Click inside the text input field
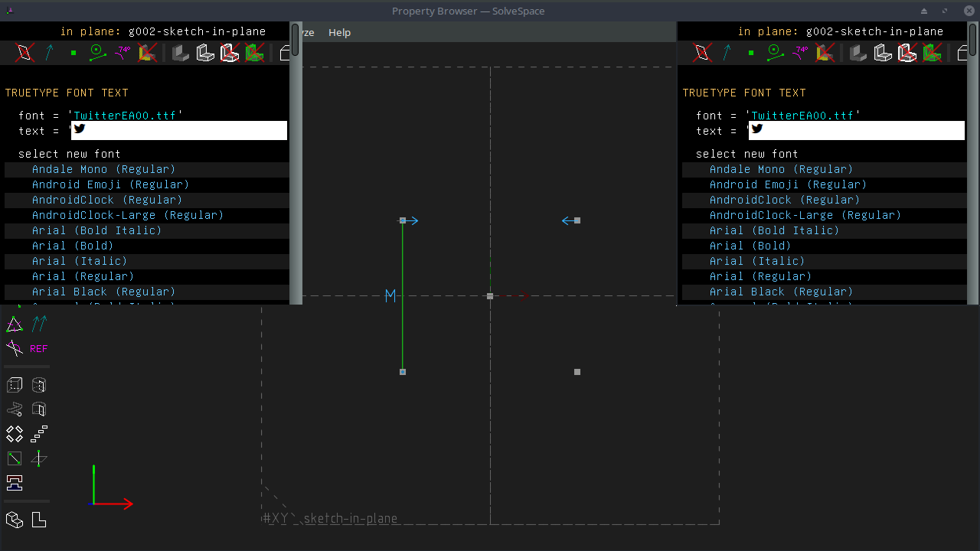This screenshot has height=551, width=980. (x=178, y=129)
